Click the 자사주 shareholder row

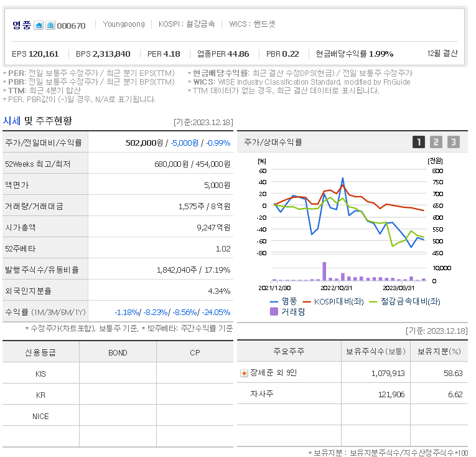pos(352,394)
